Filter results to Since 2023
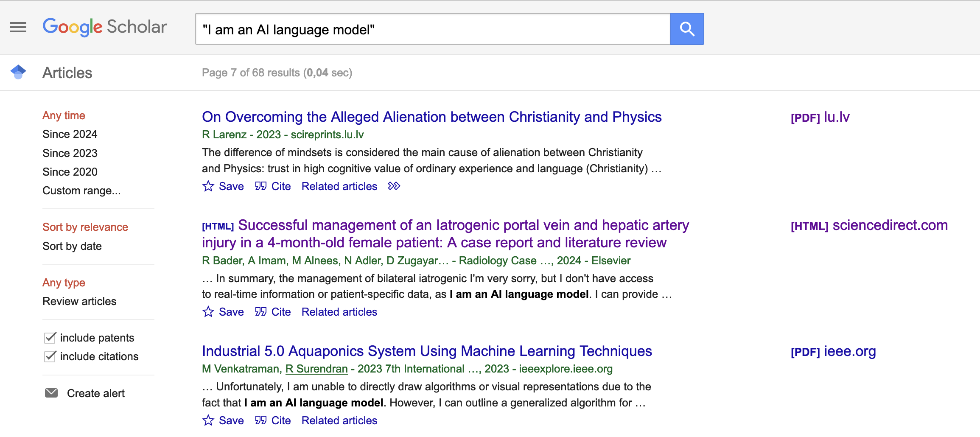This screenshot has height=437, width=980. [70, 153]
